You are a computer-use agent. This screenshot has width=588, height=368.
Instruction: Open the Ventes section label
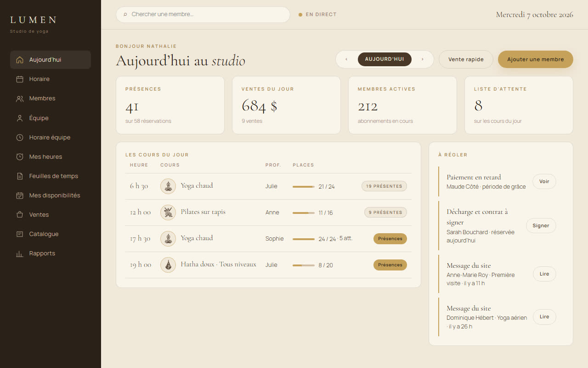(39, 215)
